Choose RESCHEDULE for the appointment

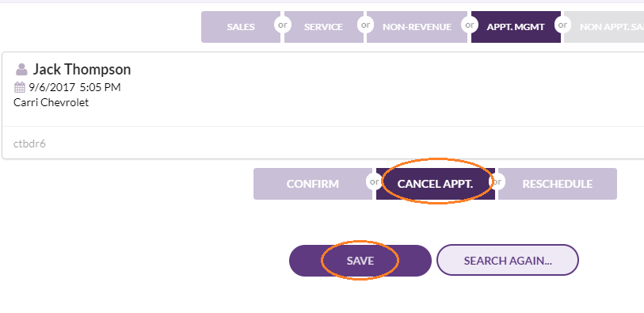(x=558, y=184)
